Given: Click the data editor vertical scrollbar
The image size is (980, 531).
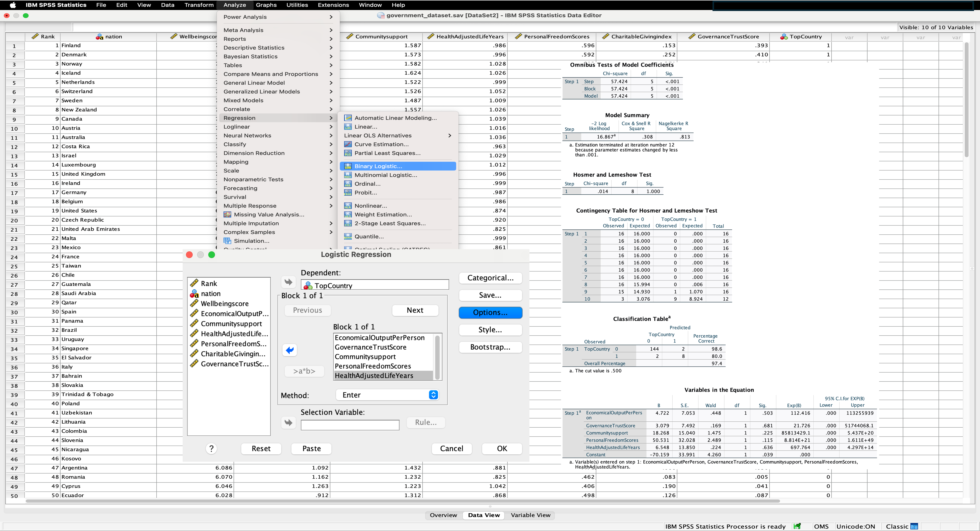Looking at the screenshot, I should [967, 100].
